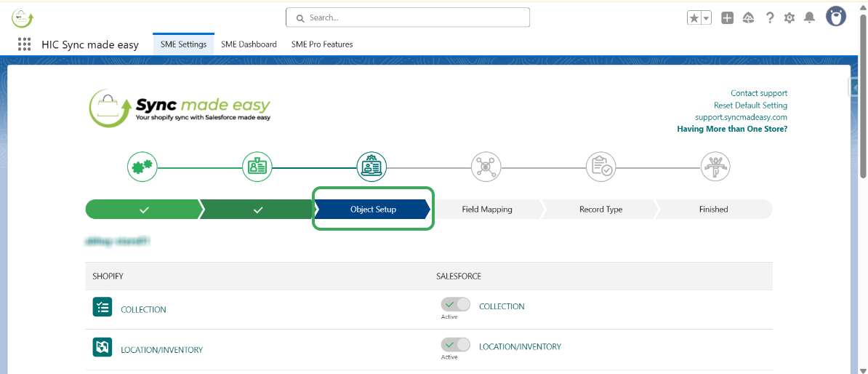
Task: Click the Sync made easy banner logo
Action: click(x=180, y=108)
